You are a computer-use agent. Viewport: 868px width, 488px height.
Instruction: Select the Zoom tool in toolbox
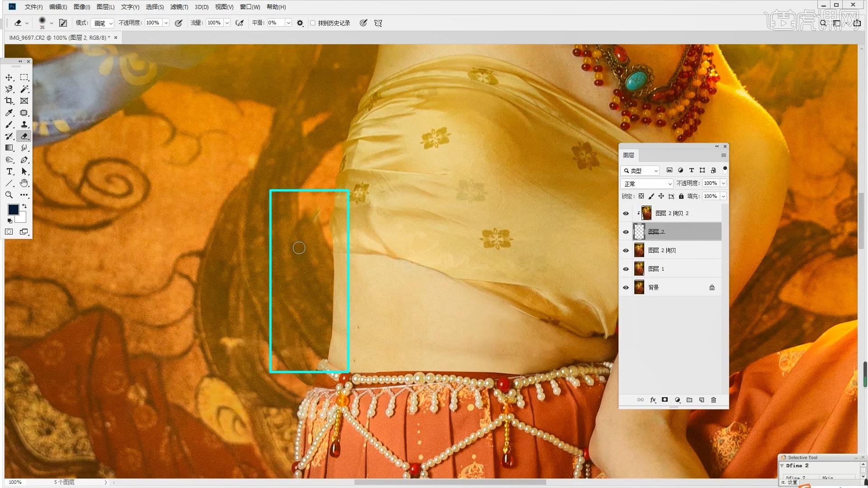tap(9, 195)
